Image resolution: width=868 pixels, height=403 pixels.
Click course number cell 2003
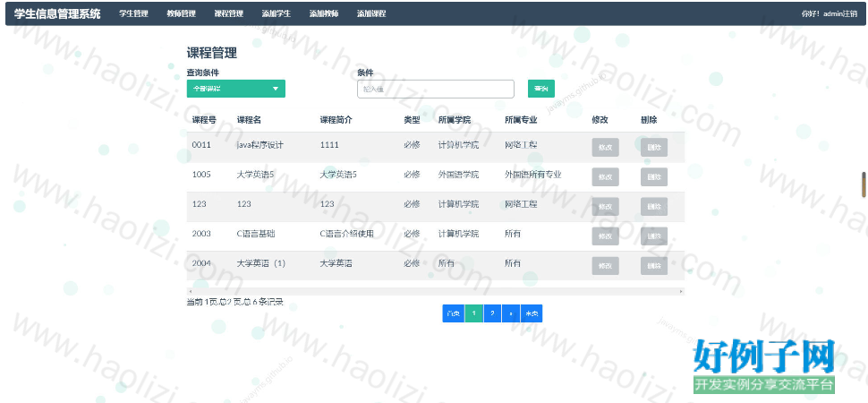pos(201,234)
